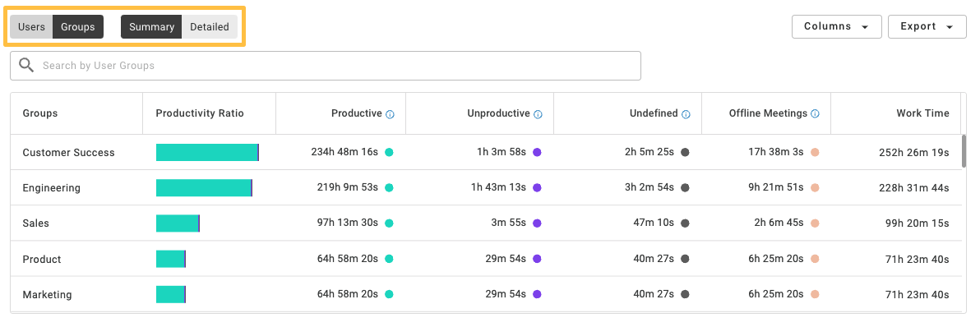Open the Customer Success group
Viewport: 980px width, 327px height.
[x=69, y=152]
